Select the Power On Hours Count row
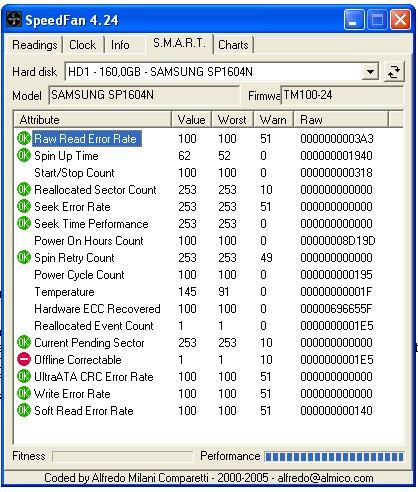The height and width of the screenshot is (492, 418). [209, 240]
